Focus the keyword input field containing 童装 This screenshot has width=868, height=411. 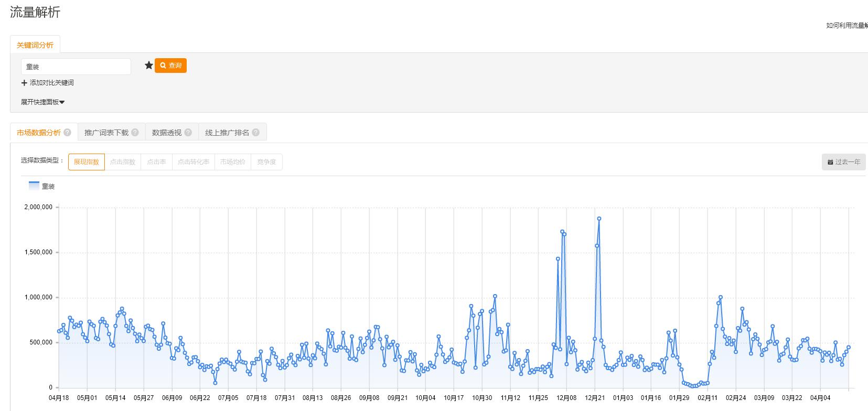click(x=76, y=67)
